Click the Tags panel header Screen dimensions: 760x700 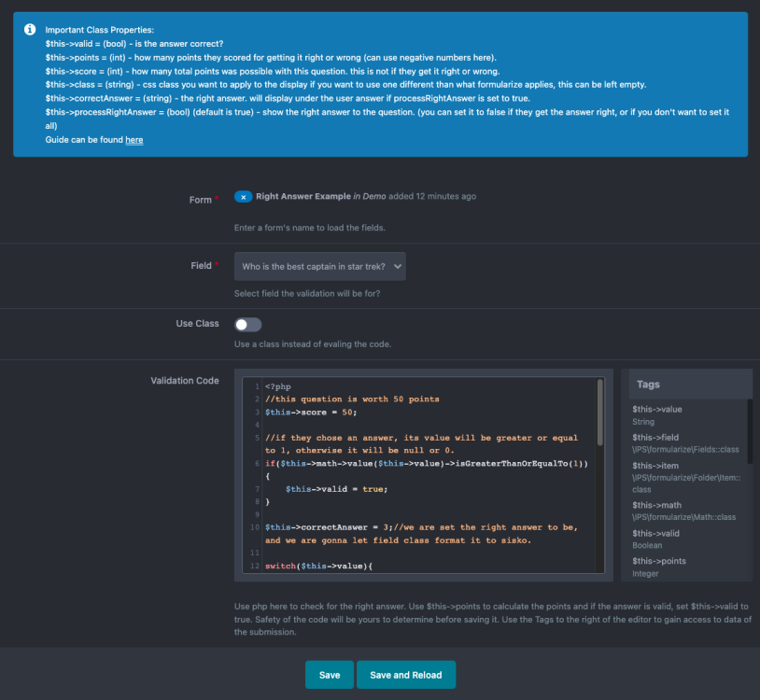coord(686,384)
